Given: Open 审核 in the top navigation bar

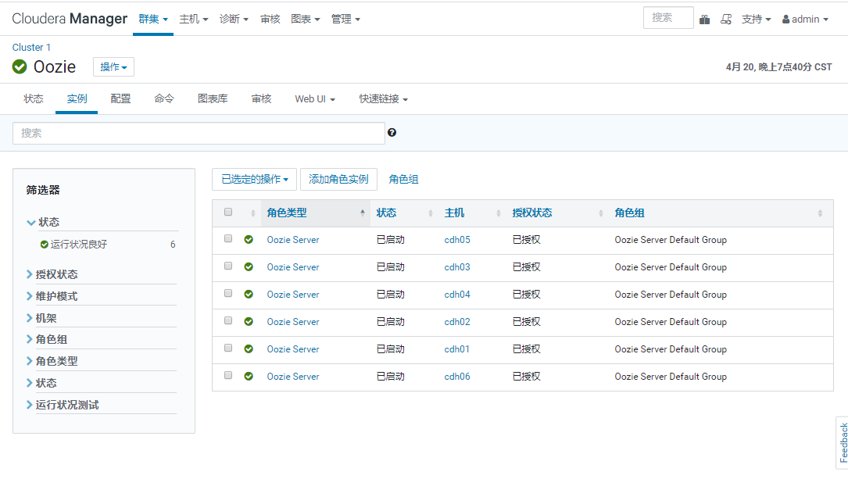Looking at the screenshot, I should 270,20.
